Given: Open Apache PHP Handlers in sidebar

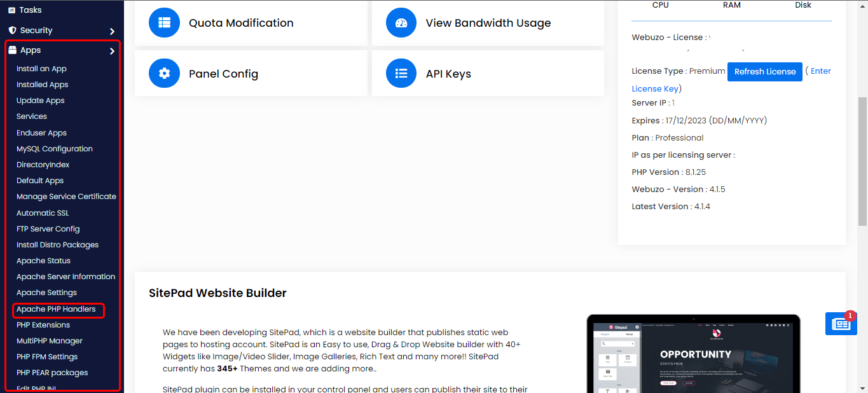Looking at the screenshot, I should tap(56, 309).
